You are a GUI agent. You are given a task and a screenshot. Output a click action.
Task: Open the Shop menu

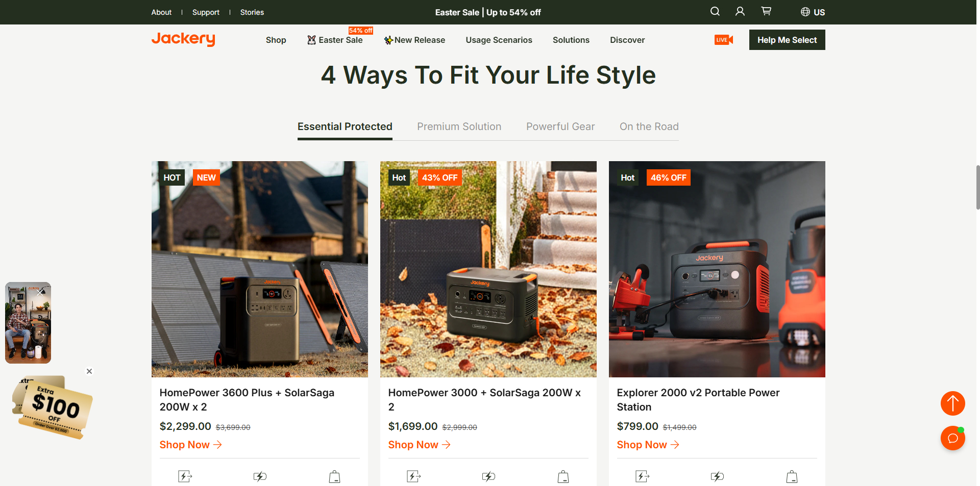276,40
